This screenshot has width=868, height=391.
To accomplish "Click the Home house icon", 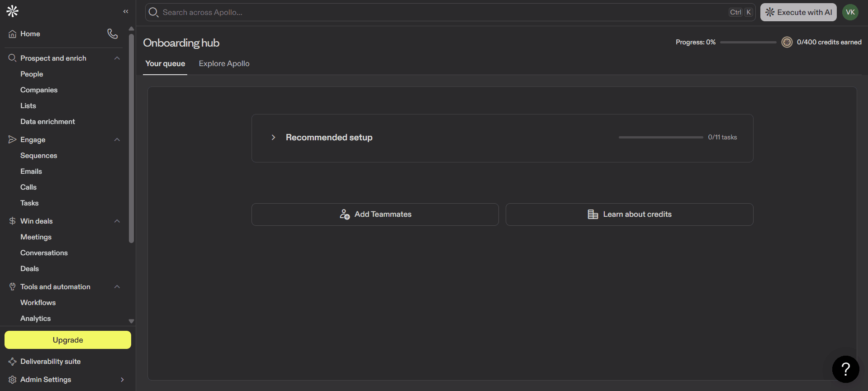I will pos(13,34).
